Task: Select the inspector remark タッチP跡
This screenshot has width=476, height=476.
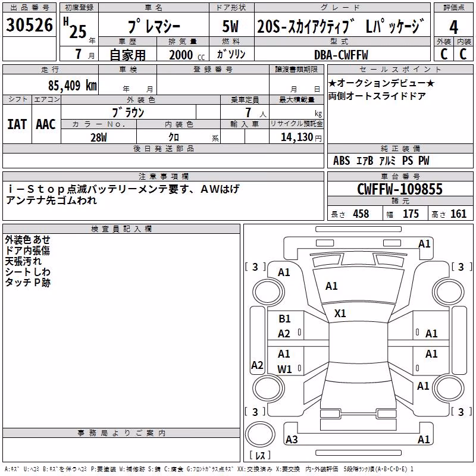Action: 27,282
